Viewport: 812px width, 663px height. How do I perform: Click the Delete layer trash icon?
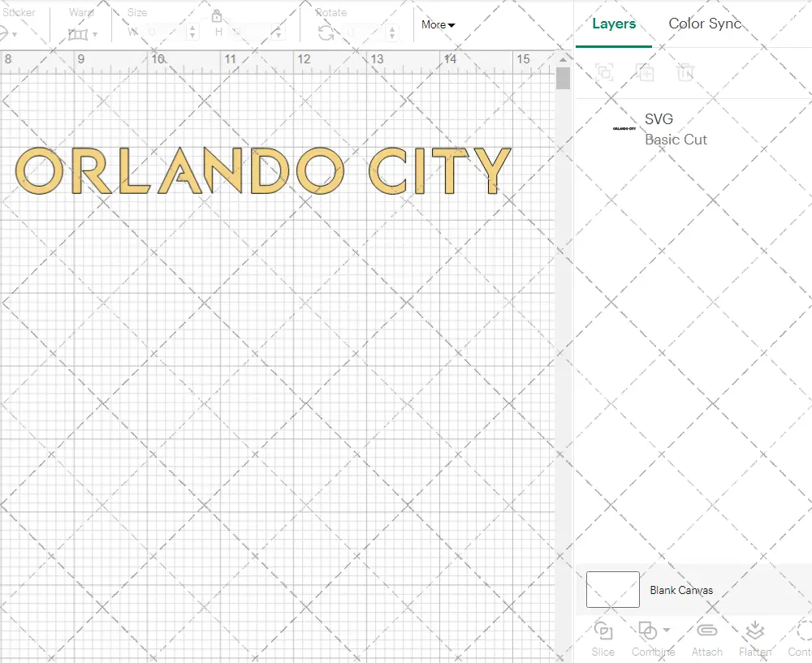tap(685, 72)
